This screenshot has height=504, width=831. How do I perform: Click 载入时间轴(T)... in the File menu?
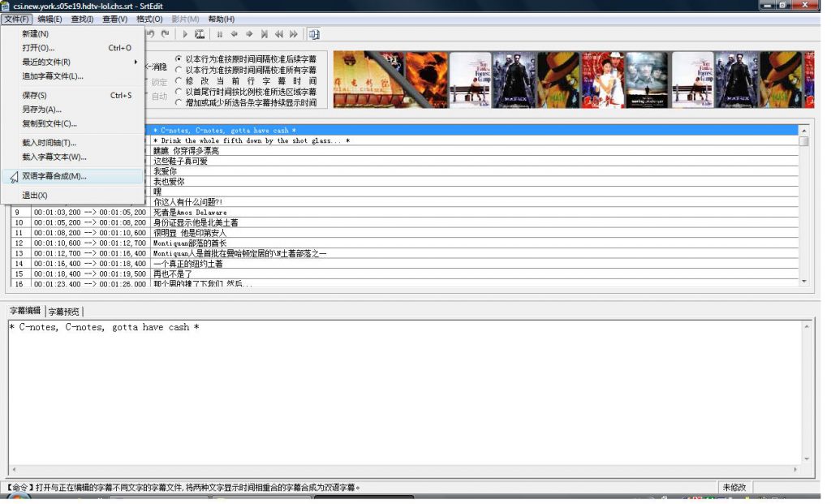pyautogui.click(x=49, y=143)
